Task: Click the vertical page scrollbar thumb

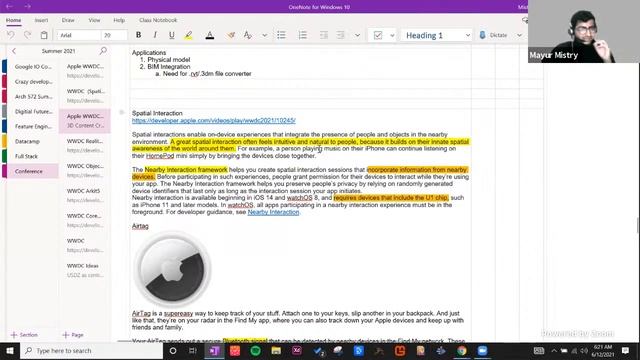Action: coord(638,225)
